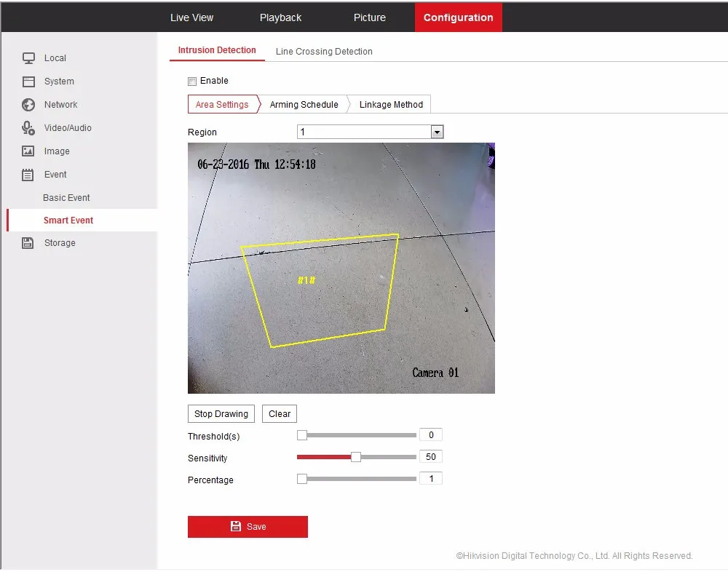
Task: Click the floppy disk icon on Save
Action: [235, 526]
